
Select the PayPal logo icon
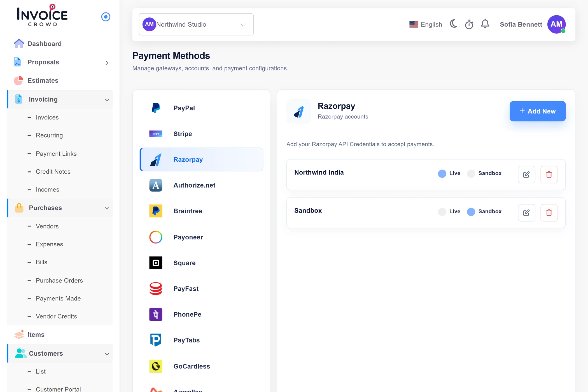156,108
